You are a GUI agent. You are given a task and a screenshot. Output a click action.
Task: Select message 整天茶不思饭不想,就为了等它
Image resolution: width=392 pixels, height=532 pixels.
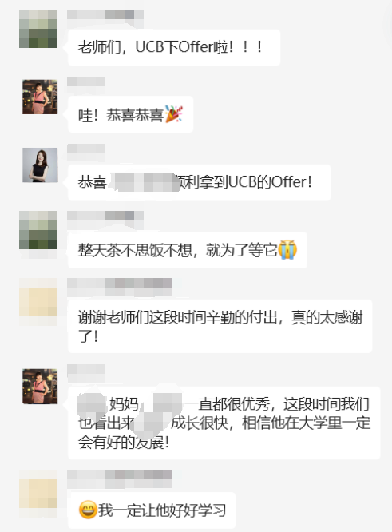(x=188, y=250)
